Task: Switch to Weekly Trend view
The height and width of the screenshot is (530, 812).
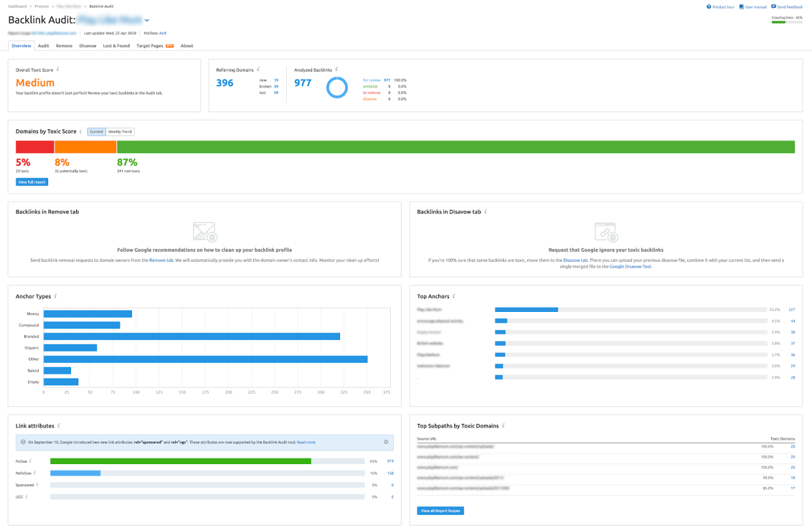Action: click(120, 132)
